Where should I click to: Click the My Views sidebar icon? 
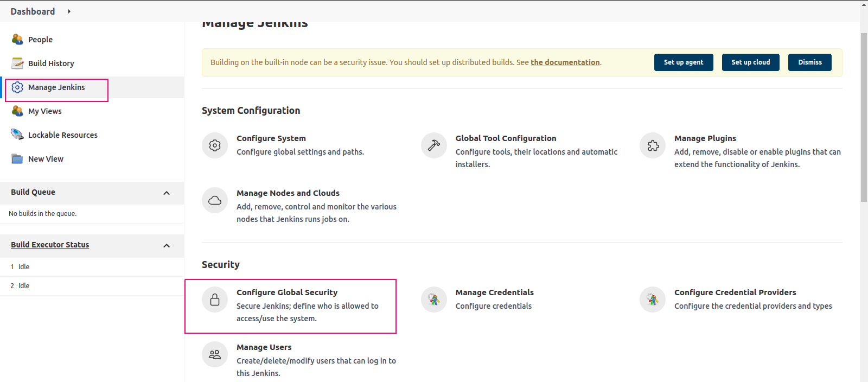pyautogui.click(x=17, y=111)
